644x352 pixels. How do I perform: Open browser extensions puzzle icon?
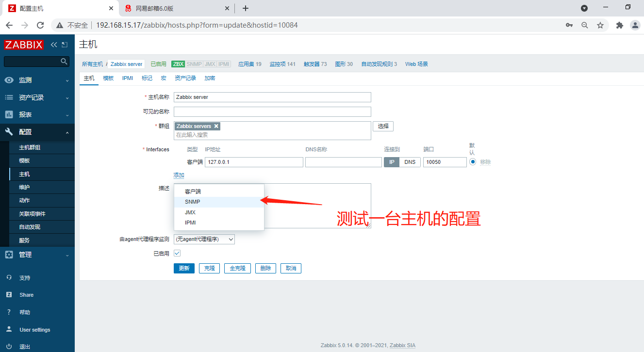pyautogui.click(x=619, y=25)
